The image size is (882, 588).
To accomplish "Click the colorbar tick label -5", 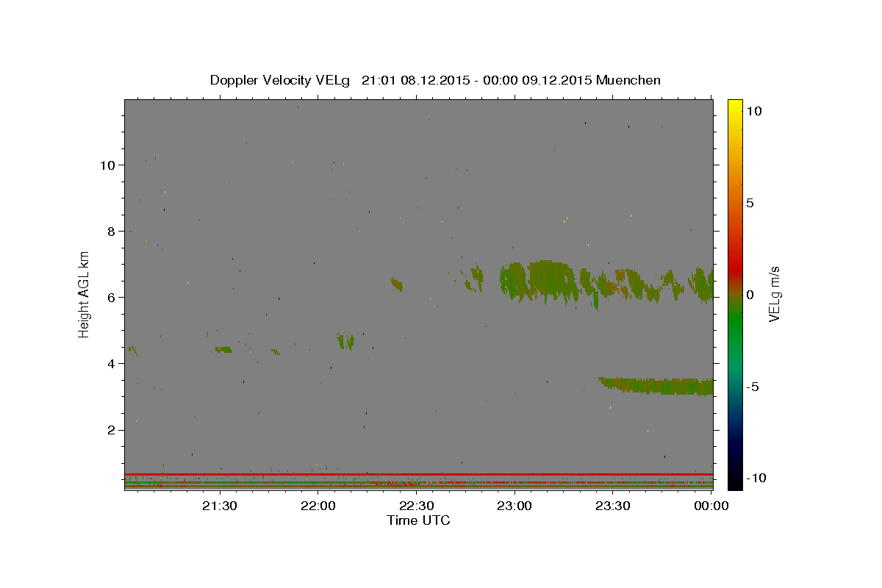I will coord(752,387).
